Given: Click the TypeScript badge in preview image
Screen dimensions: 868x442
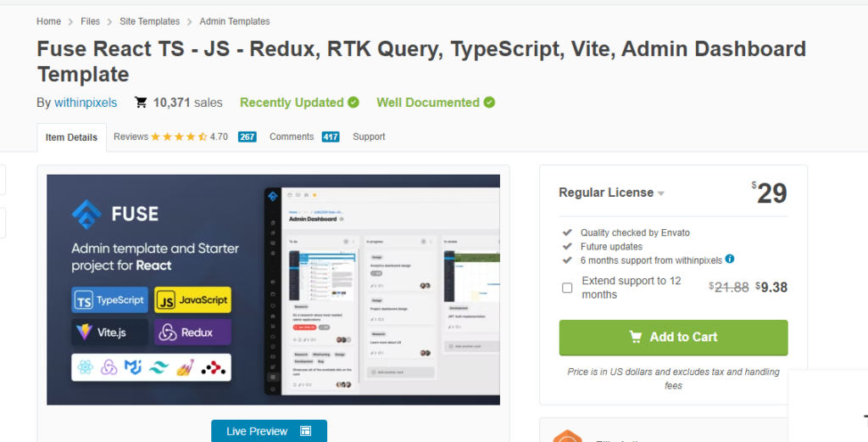Looking at the screenshot, I should 110,300.
